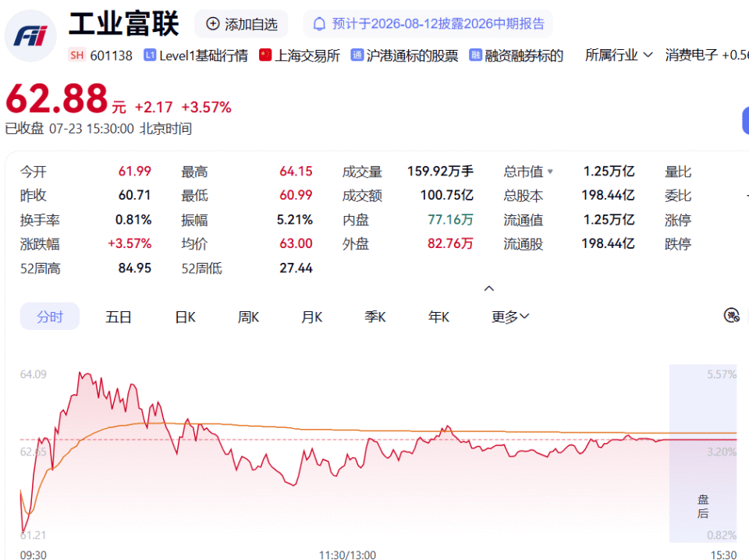Click the 最低 value 60.99

(296, 195)
